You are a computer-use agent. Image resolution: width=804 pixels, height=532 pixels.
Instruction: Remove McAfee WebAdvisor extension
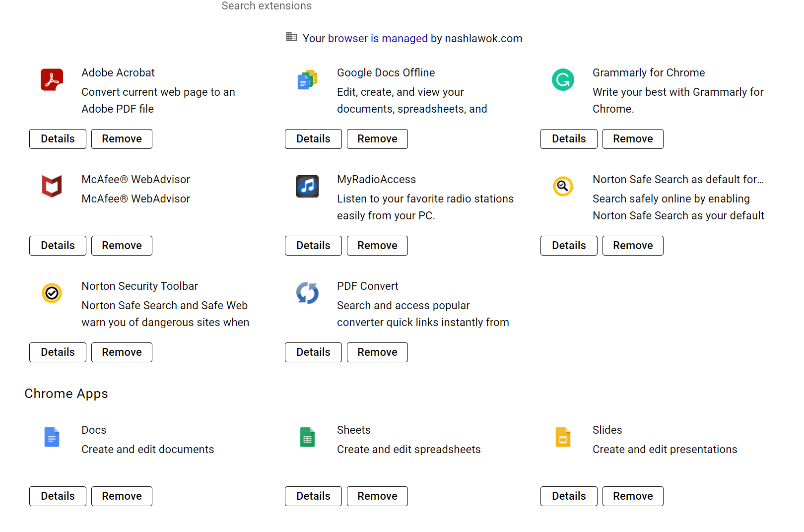pyautogui.click(x=122, y=246)
